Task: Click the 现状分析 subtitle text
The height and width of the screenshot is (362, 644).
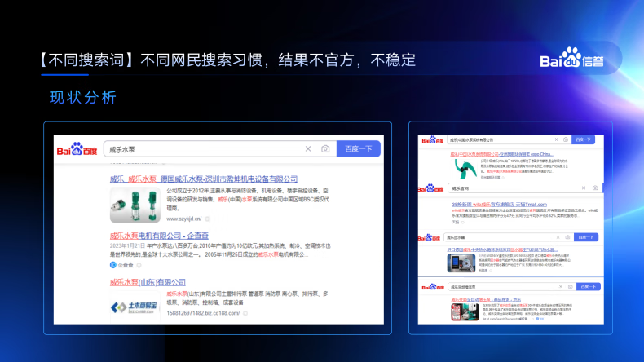Action: pos(83,97)
